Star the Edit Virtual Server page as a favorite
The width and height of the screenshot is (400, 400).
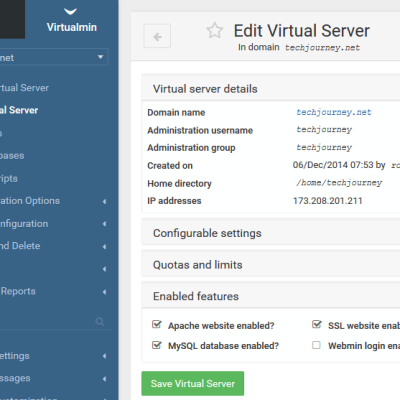[214, 31]
